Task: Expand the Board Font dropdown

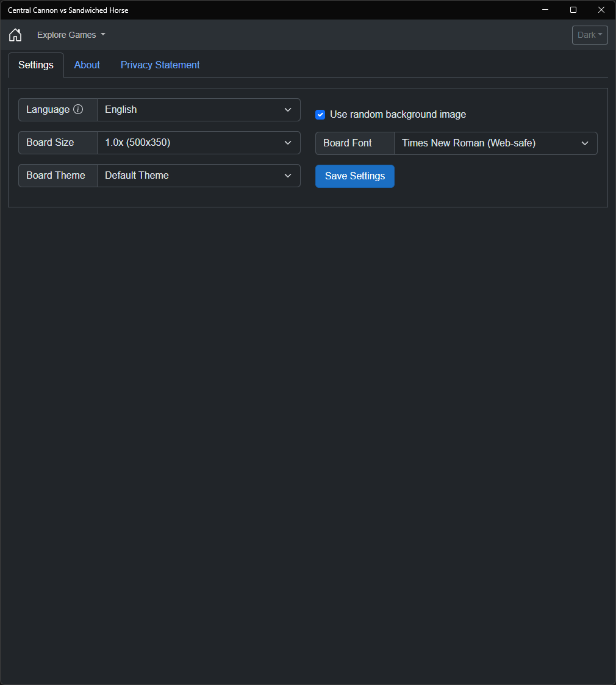Action: tap(495, 143)
